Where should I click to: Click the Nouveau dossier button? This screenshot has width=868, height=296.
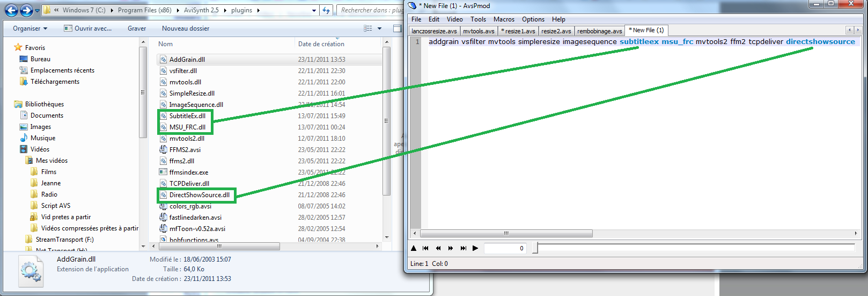coord(186,28)
